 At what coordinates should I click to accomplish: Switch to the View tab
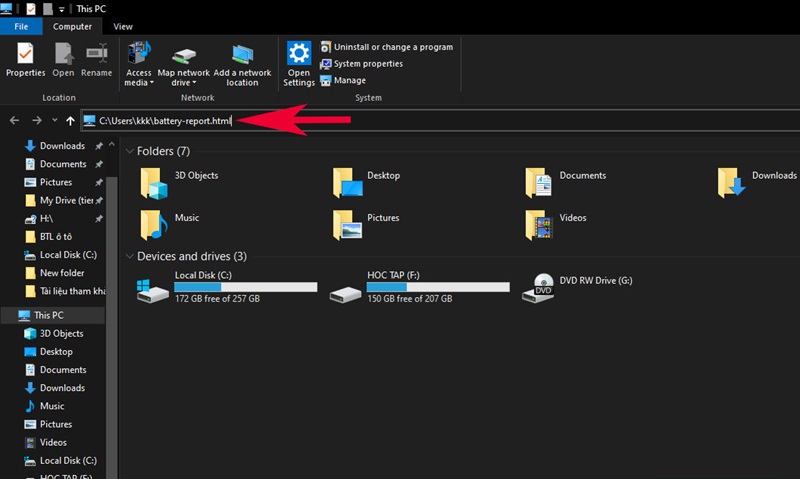click(123, 27)
